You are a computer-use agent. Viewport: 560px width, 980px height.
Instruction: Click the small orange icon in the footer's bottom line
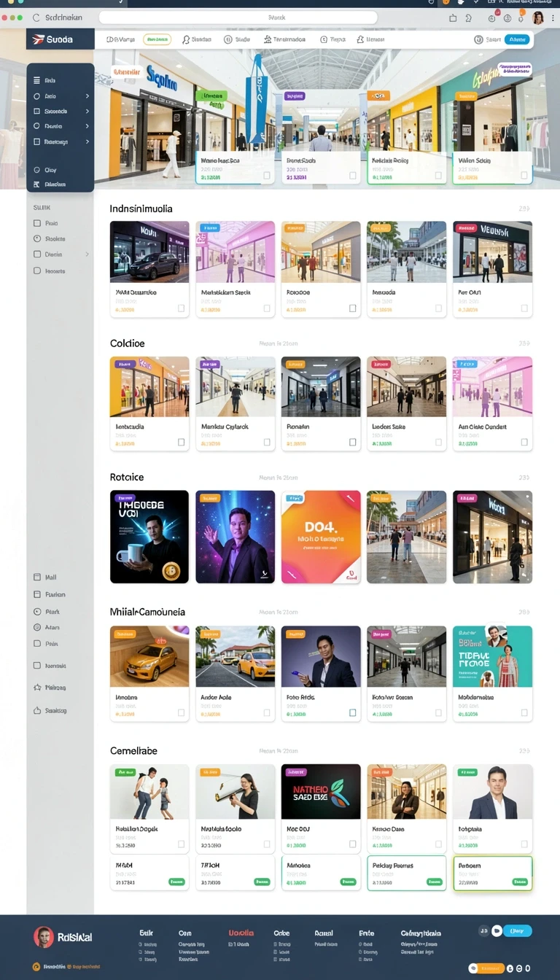pyautogui.click(x=36, y=967)
